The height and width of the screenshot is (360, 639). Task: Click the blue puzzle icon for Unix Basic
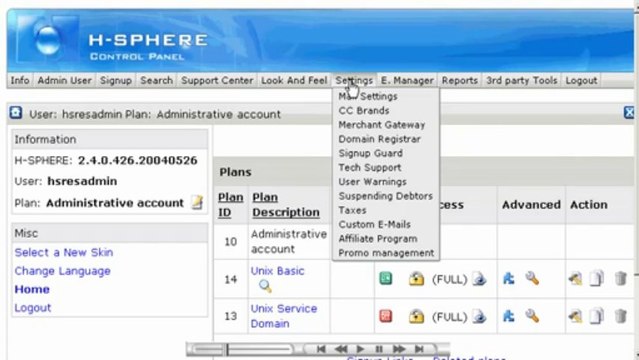point(509,278)
